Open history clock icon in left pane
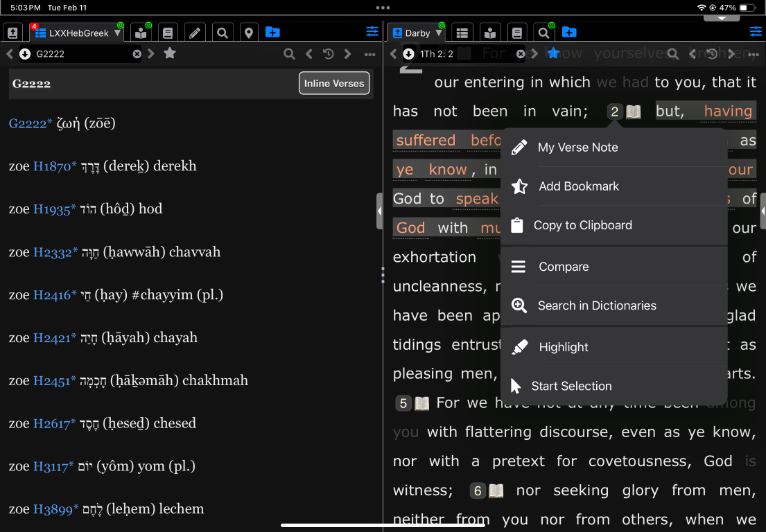Image resolution: width=766 pixels, height=532 pixels. [328, 54]
